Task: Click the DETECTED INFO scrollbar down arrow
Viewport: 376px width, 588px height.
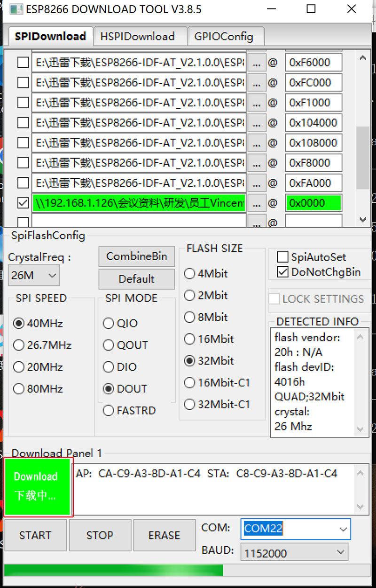Action: pyautogui.click(x=360, y=429)
